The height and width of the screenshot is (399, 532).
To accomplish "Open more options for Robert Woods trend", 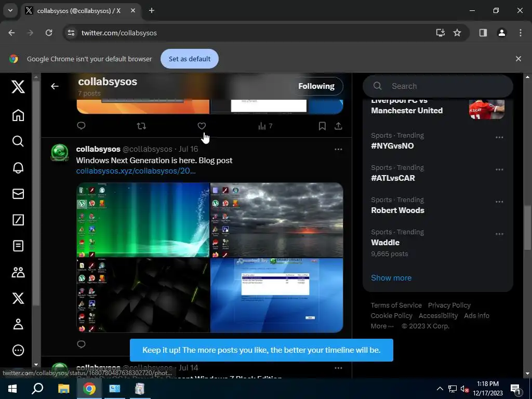I will [499, 202].
